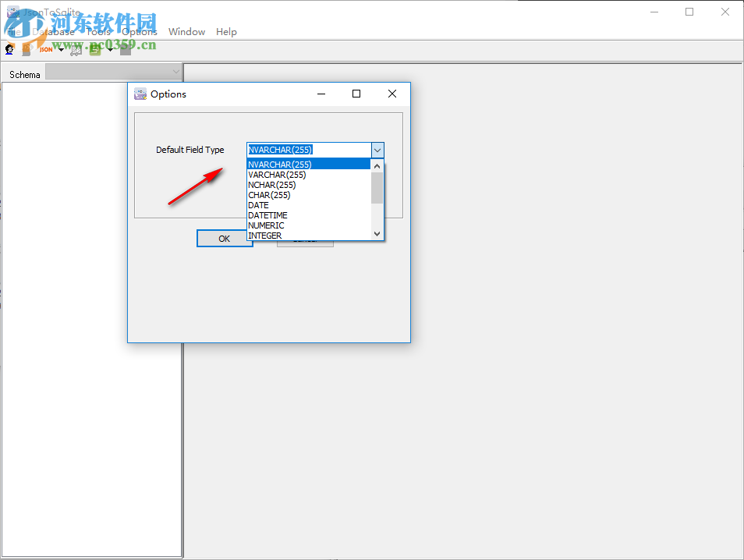This screenshot has height=560, width=744.
Task: Open the Schema dropdown
Action: tap(175, 72)
